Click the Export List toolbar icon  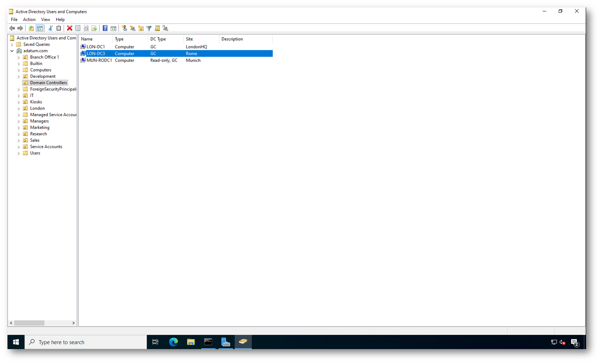click(94, 28)
